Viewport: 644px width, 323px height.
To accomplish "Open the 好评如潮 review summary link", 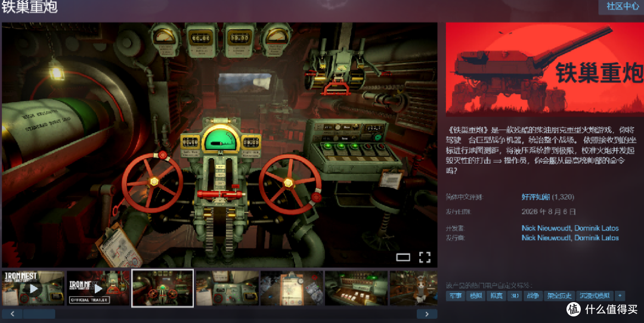I will [535, 196].
